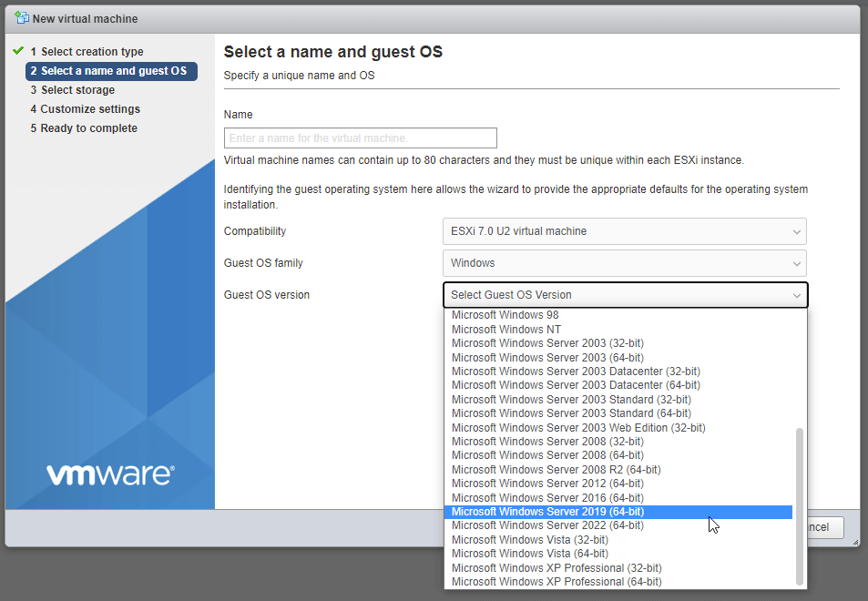
Task: Choose Microsoft Windows XP Professional (32-bit)
Action: [x=618, y=568]
